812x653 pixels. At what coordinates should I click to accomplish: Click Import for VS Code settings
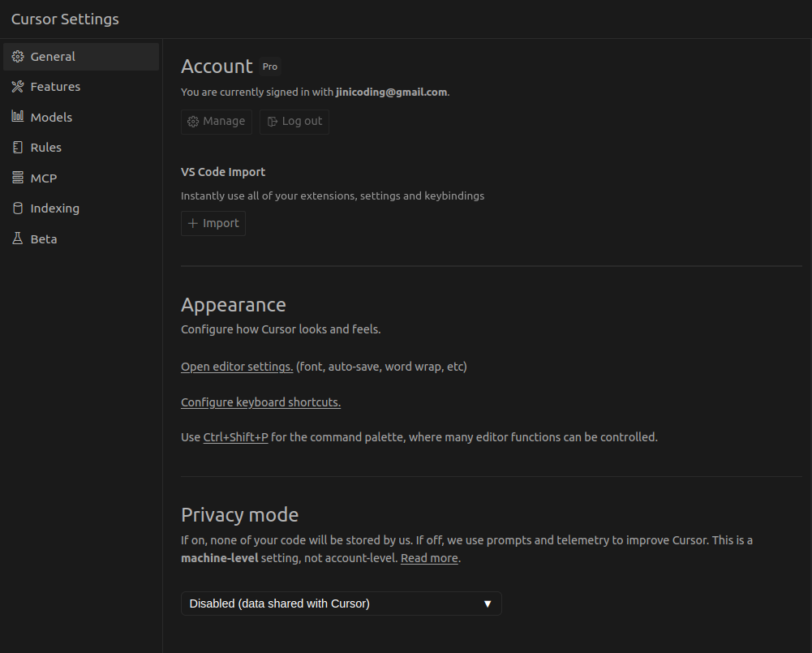point(213,223)
